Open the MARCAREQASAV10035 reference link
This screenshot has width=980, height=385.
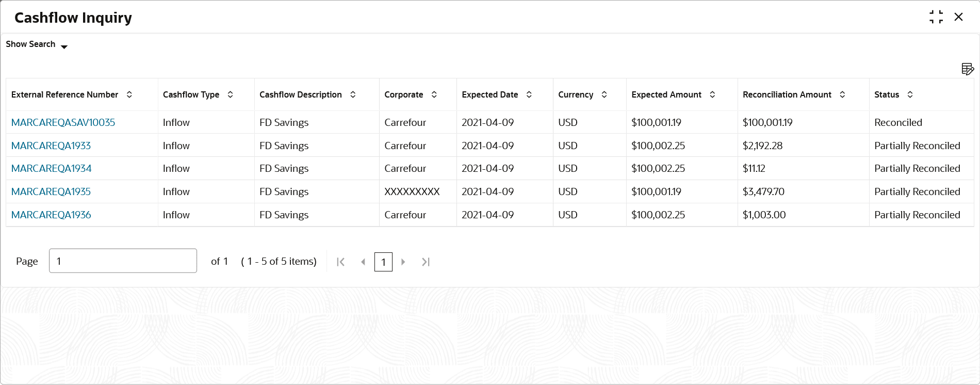click(63, 122)
